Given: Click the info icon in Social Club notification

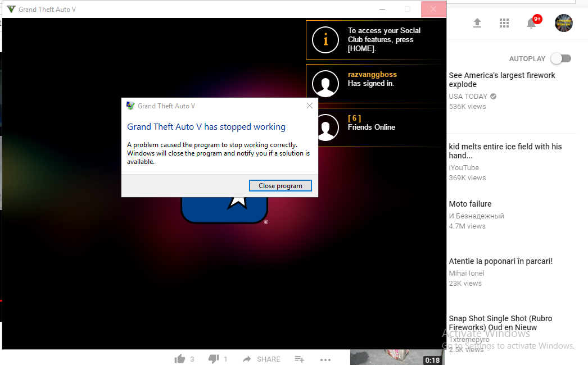Looking at the screenshot, I should click(325, 40).
